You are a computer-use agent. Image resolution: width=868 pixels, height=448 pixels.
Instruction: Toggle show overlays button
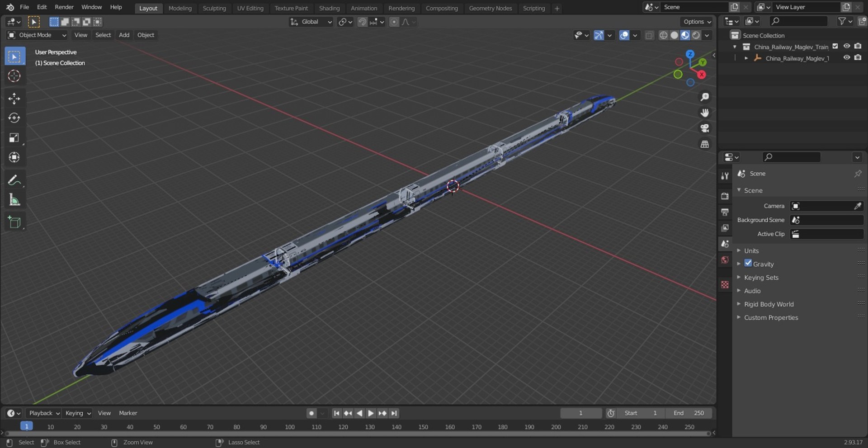[624, 35]
